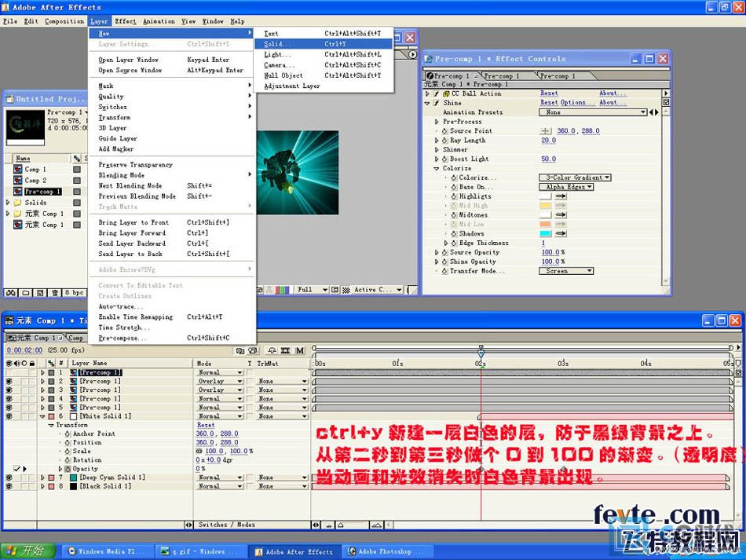This screenshot has height=560, width=746.
Task: Click the cyan Shadows color swatch
Action: [x=545, y=233]
